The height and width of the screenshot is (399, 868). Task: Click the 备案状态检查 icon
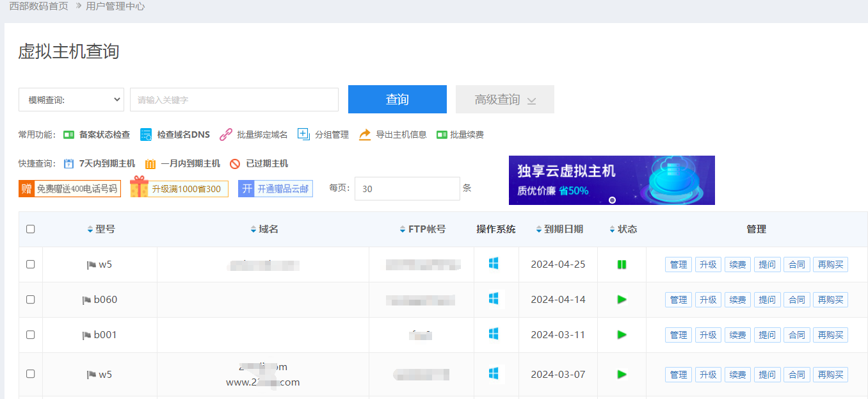(68, 135)
